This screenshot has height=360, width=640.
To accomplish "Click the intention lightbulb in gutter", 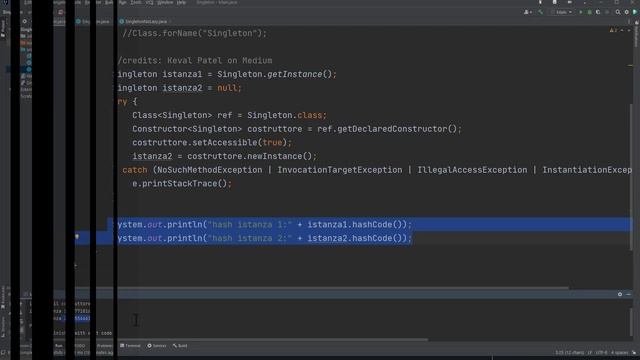I will pos(77,237).
